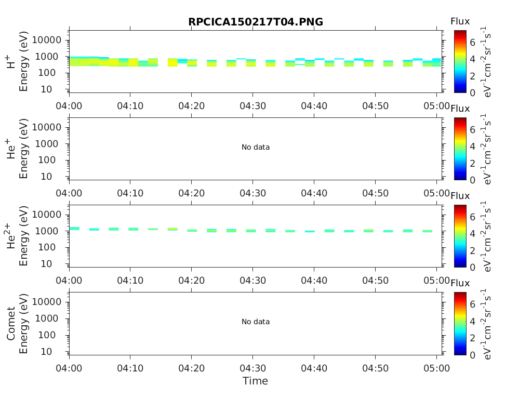Click the Comet Energy (eV) axis label
The height and width of the screenshot is (399, 532).
point(23,324)
